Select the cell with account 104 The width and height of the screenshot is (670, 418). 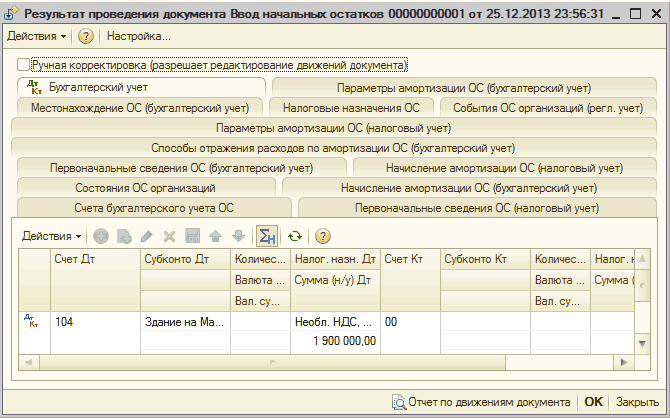(x=95, y=322)
